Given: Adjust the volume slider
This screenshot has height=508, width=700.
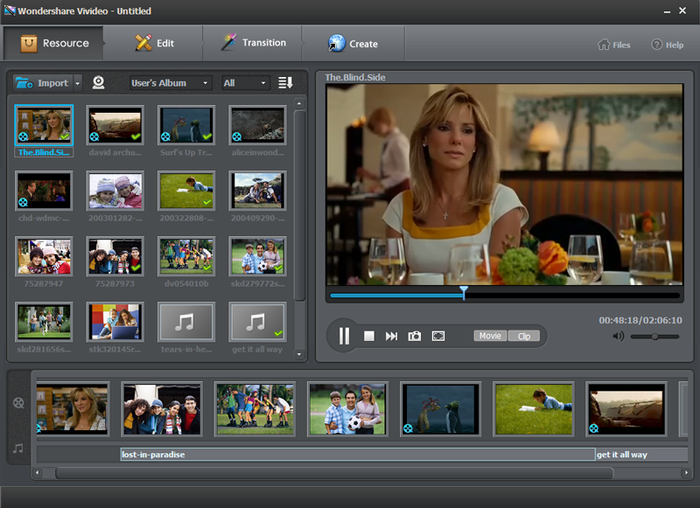Looking at the screenshot, I should coord(655,337).
